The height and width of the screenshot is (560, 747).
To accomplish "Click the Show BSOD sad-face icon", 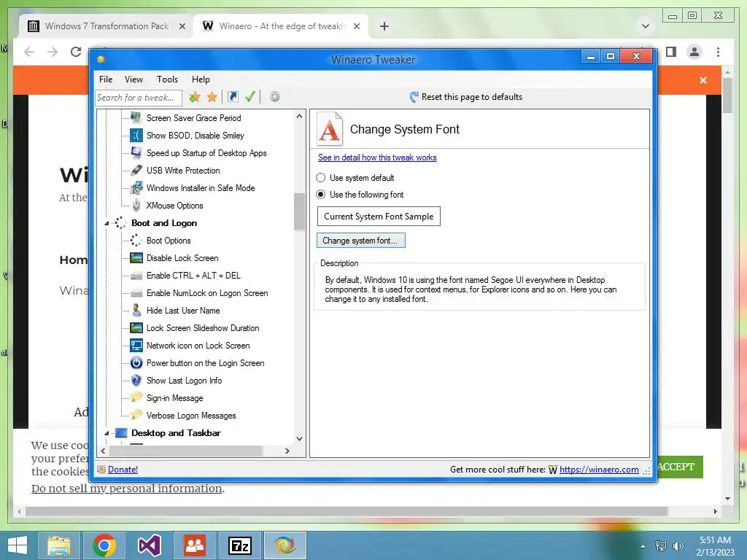I will (136, 135).
